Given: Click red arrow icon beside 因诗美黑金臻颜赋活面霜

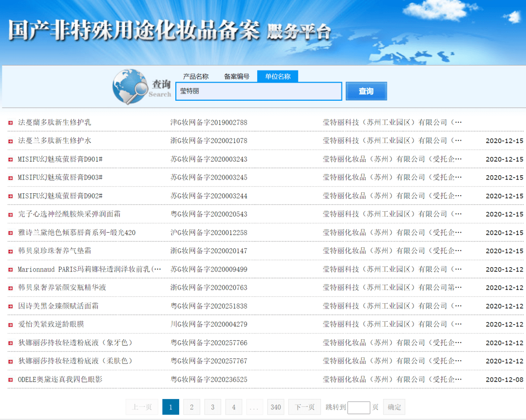Looking at the screenshot, I should click(10, 306).
